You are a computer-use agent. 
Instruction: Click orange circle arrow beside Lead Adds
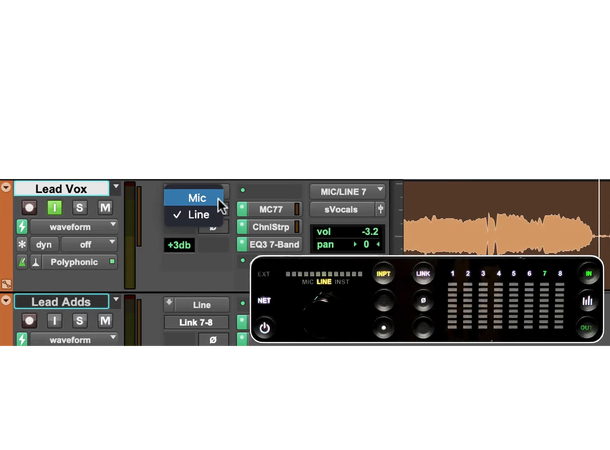[x=6, y=300]
